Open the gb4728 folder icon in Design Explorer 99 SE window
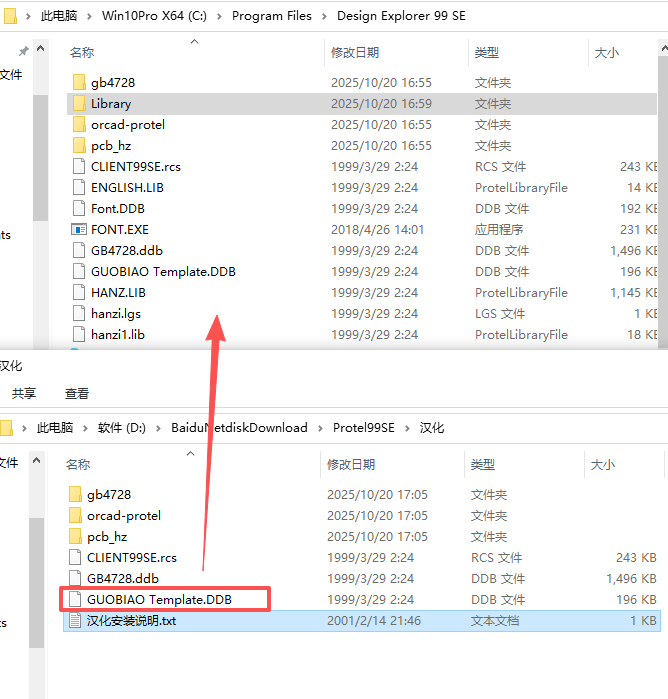Image resolution: width=668 pixels, height=699 pixels. [x=79, y=82]
